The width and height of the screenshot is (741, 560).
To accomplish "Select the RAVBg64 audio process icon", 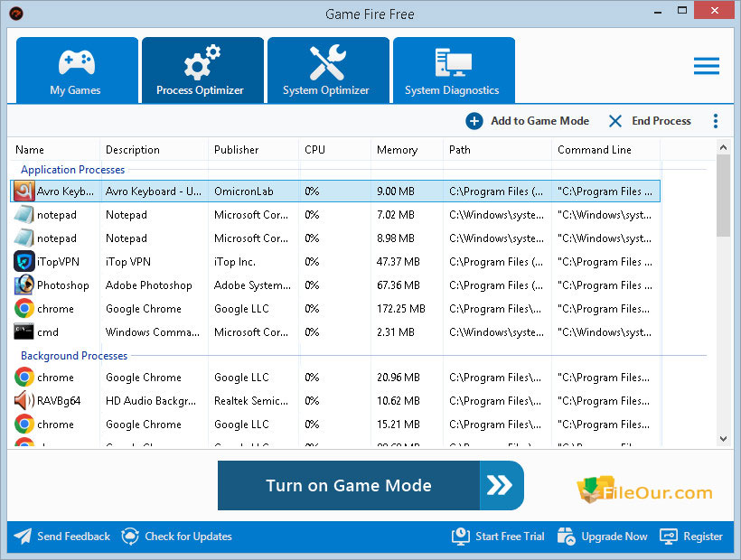I will click(24, 401).
